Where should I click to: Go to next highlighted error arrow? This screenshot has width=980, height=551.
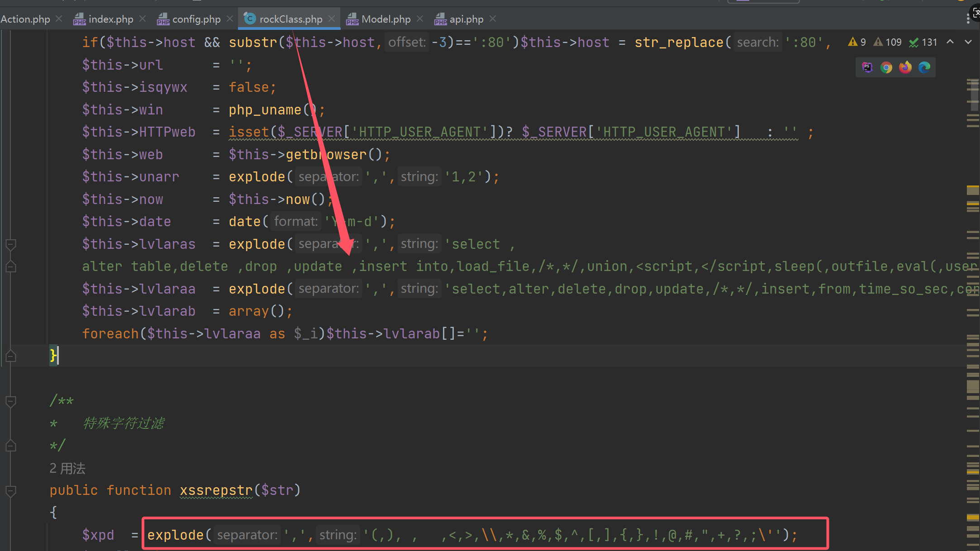(x=968, y=42)
